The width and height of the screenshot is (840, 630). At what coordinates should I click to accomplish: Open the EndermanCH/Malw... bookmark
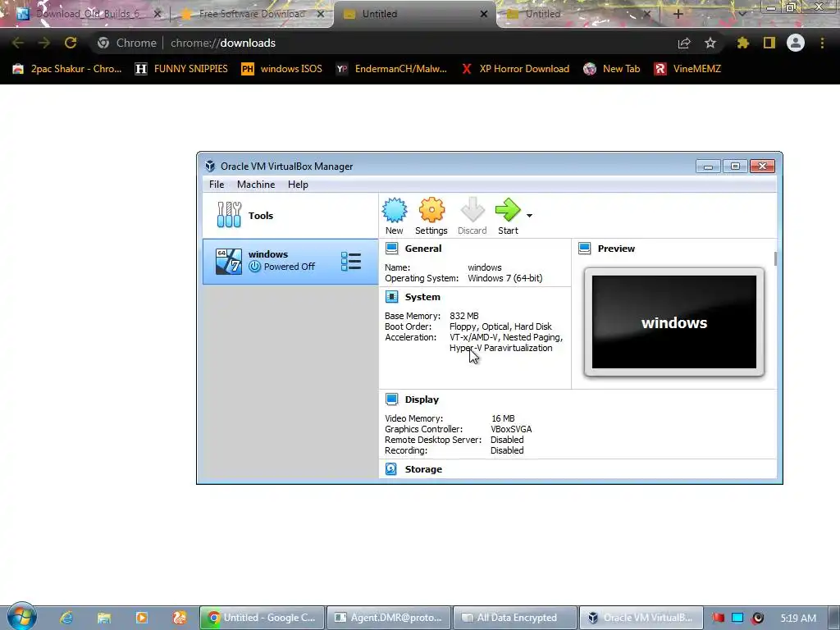391,69
